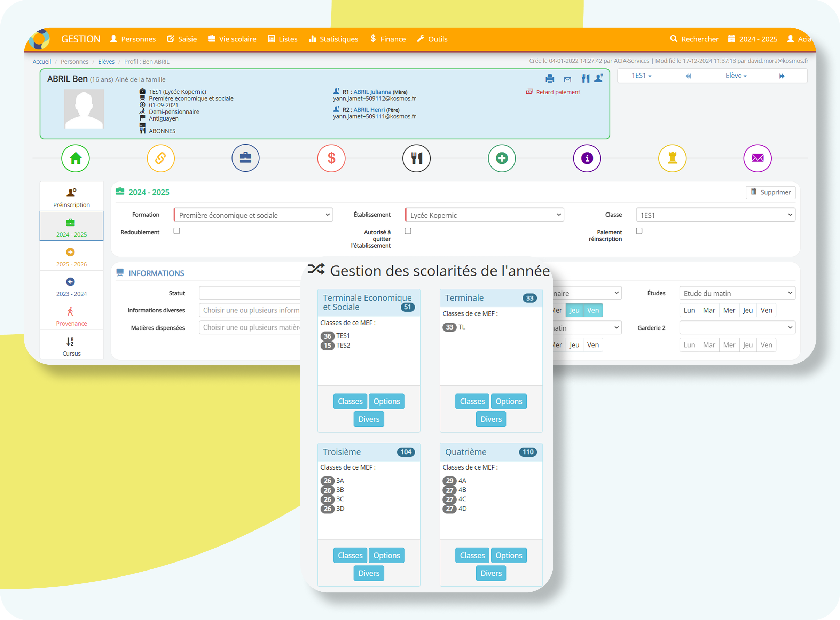Expand the Elève type selector
840x620 pixels.
pos(736,76)
